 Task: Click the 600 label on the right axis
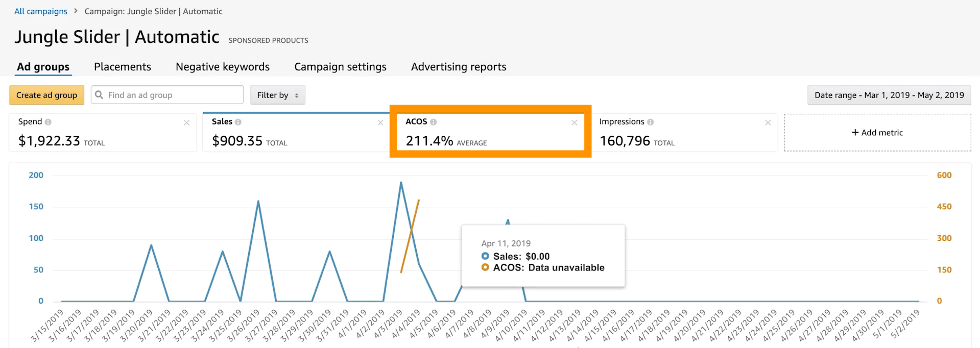944,175
